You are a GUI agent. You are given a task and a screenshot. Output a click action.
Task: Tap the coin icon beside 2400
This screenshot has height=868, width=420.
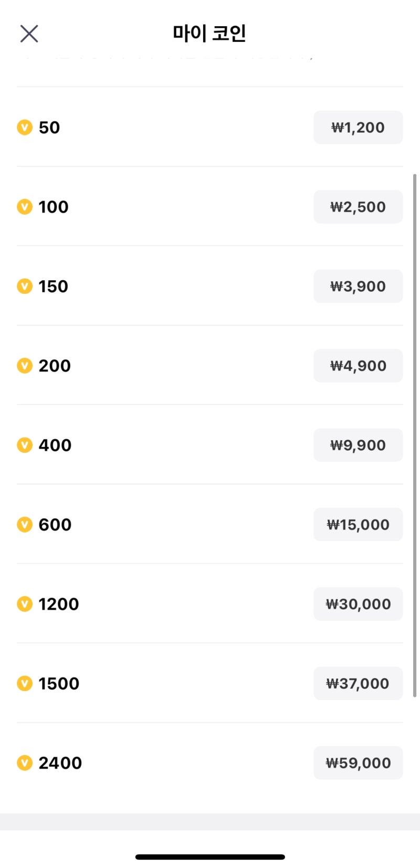25,763
